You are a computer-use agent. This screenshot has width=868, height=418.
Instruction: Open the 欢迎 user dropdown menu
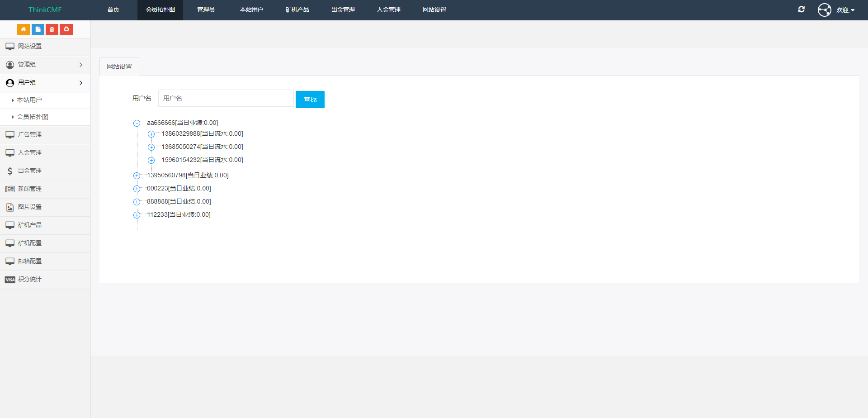point(845,10)
